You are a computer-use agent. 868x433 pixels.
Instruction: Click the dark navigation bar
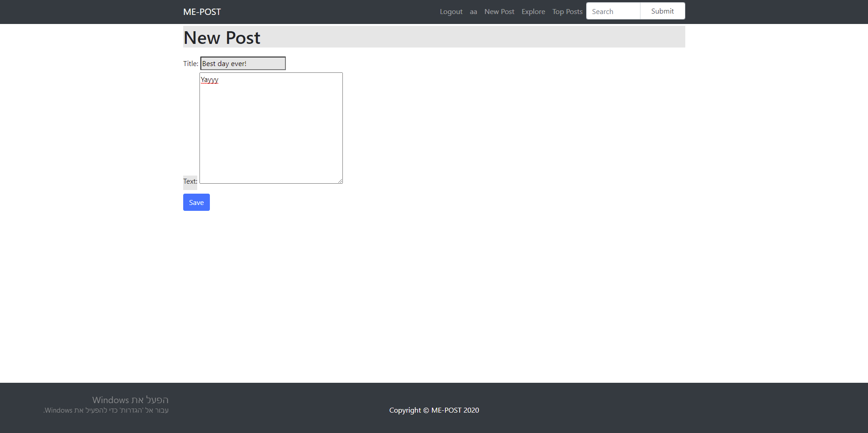click(317, 12)
